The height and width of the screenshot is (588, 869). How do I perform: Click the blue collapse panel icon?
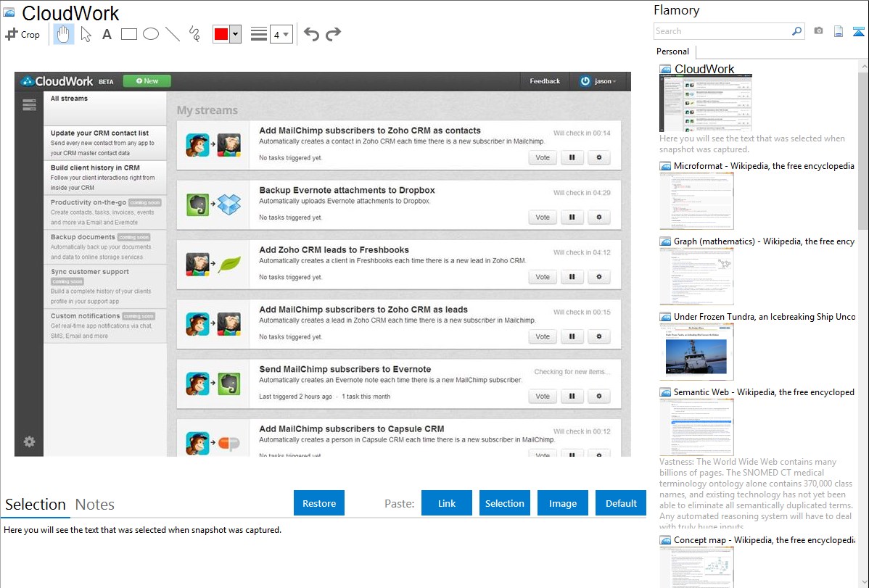(858, 31)
